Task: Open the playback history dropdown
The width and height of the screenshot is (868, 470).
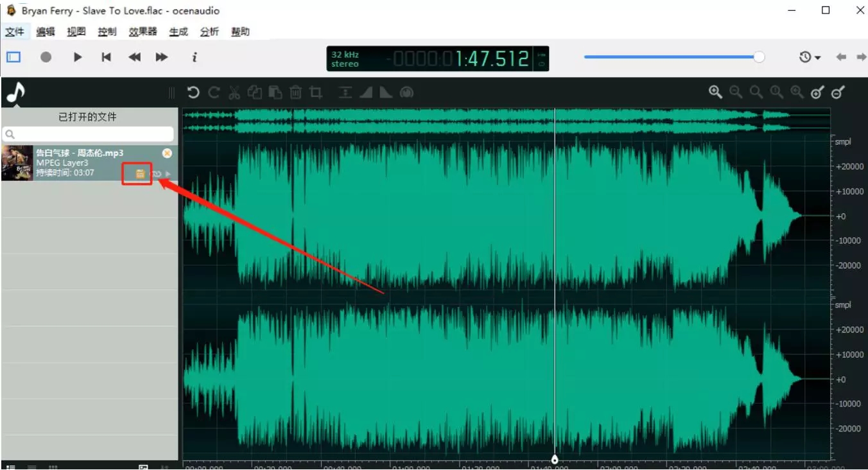Action: (809, 57)
